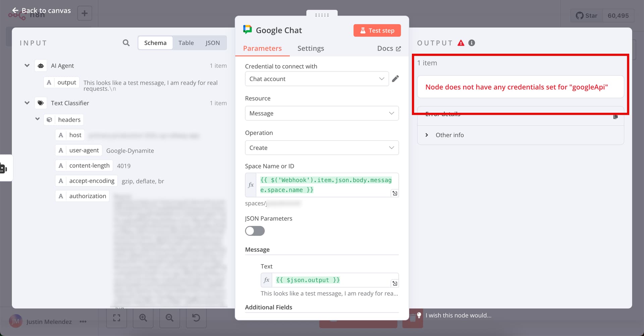Click the zoom in icon on the canvas toolbar
The width and height of the screenshot is (644, 336).
point(143,318)
